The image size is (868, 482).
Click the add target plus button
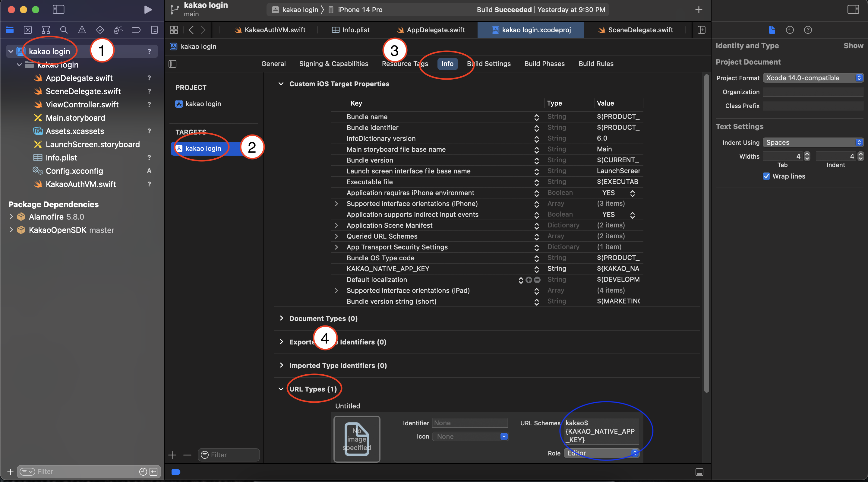pos(172,455)
